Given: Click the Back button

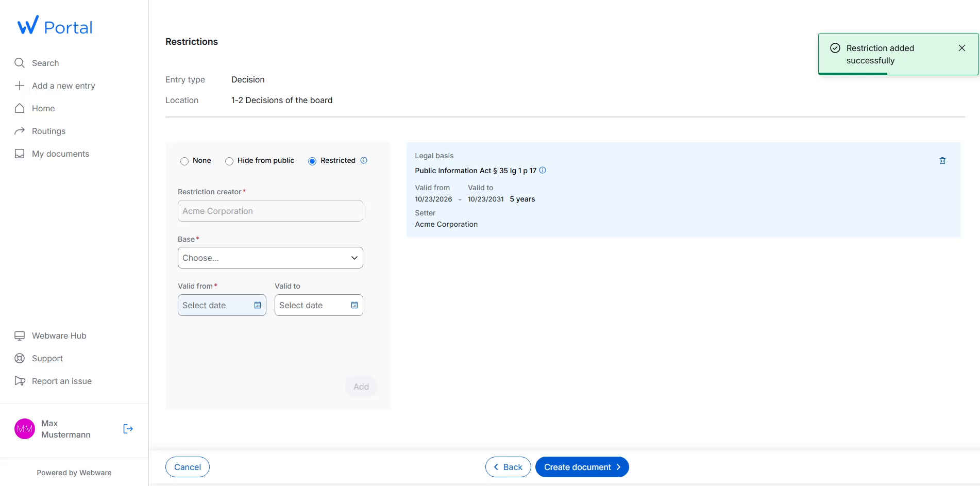Looking at the screenshot, I should [x=508, y=467].
